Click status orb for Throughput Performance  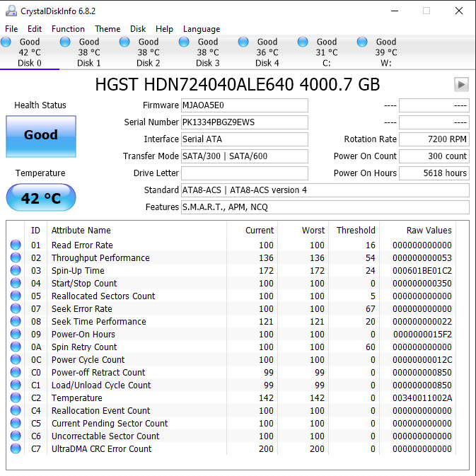pyautogui.click(x=16, y=257)
